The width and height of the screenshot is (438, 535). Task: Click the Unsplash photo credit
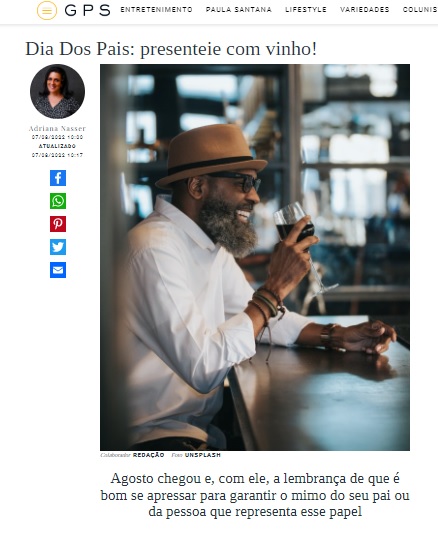click(203, 455)
